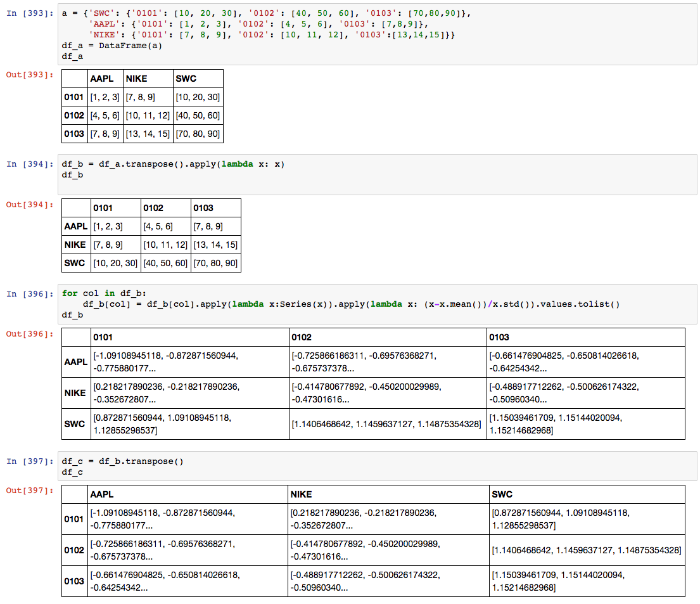Click AAPL row label in Out[394] table
The image size is (700, 604).
[76, 226]
